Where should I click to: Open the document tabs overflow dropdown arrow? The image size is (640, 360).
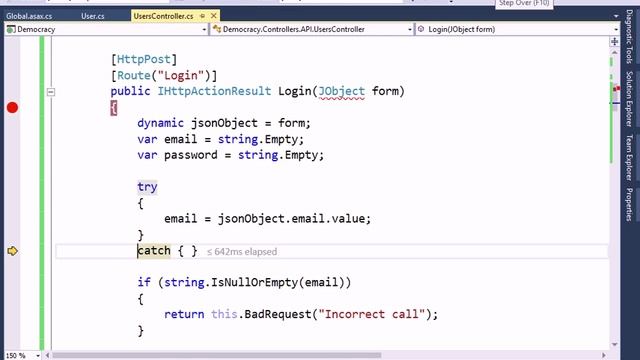pos(616,16)
